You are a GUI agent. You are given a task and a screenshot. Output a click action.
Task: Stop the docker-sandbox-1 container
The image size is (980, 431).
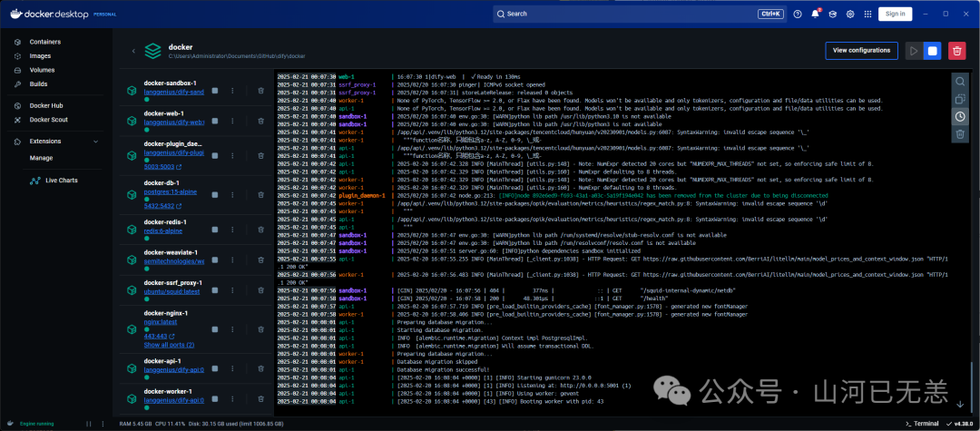click(x=214, y=91)
